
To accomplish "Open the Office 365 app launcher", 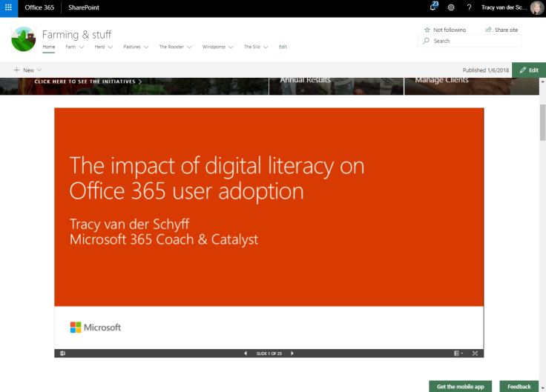I will click(x=8, y=7).
